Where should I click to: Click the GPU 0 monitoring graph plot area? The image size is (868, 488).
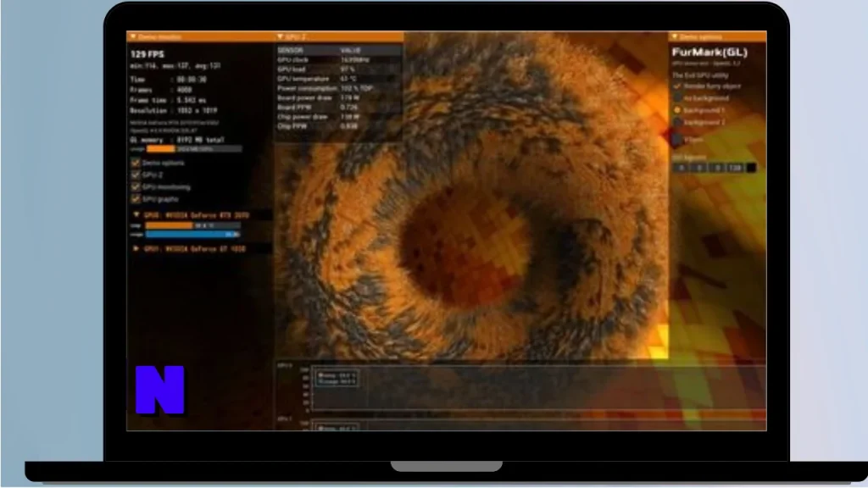pos(538,388)
